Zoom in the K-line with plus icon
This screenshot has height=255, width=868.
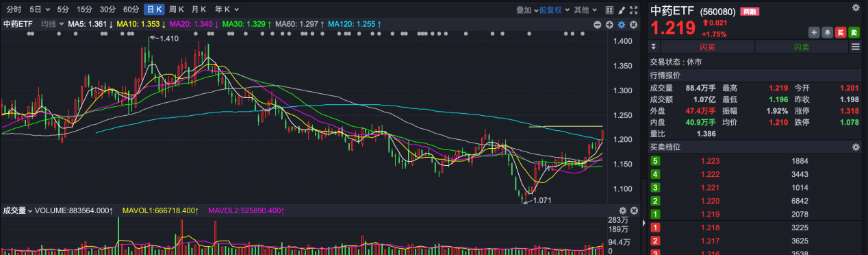pyautogui.click(x=609, y=25)
